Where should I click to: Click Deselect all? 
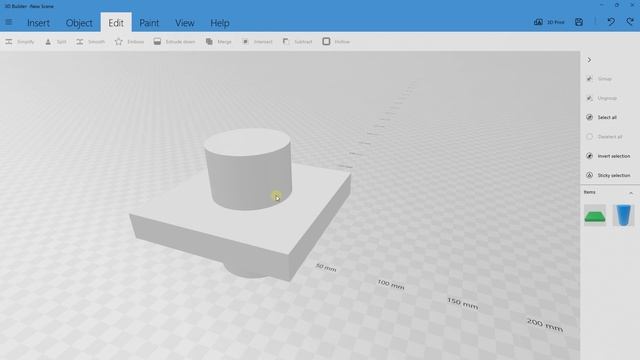click(x=604, y=137)
